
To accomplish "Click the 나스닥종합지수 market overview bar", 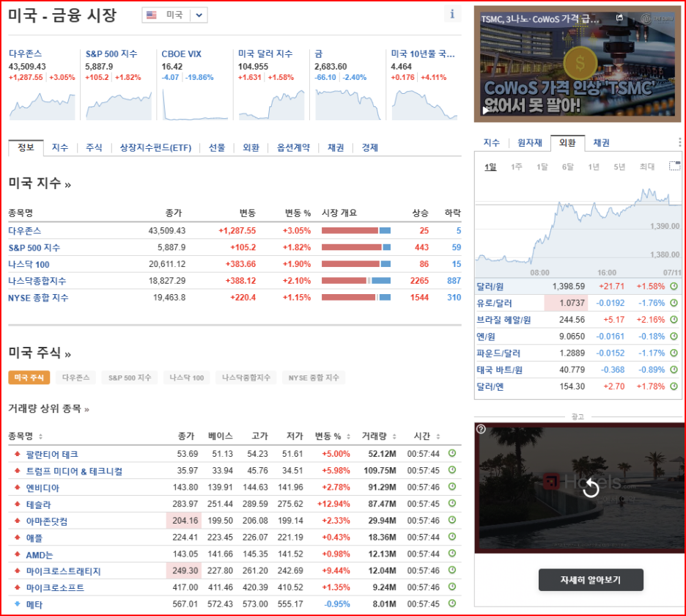I will [x=356, y=281].
